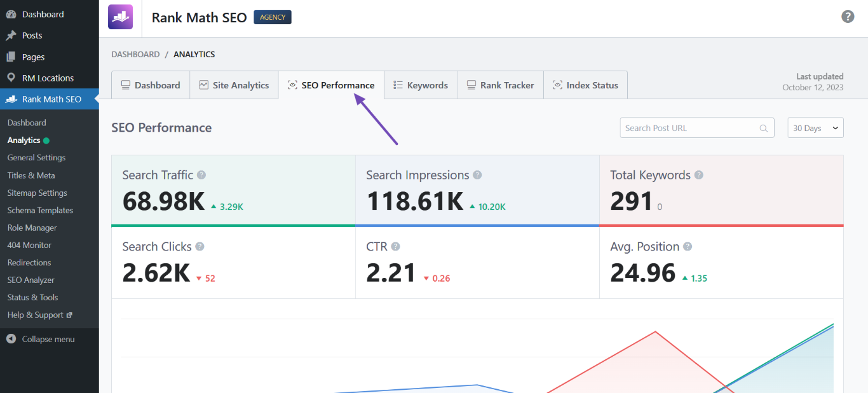The height and width of the screenshot is (393, 868).
Task: Select the Search Impressions 118.61K card
Action: pos(477,191)
